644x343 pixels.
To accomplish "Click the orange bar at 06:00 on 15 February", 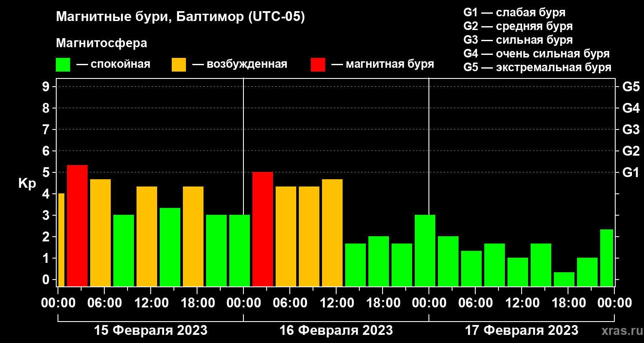I will coord(100,232).
